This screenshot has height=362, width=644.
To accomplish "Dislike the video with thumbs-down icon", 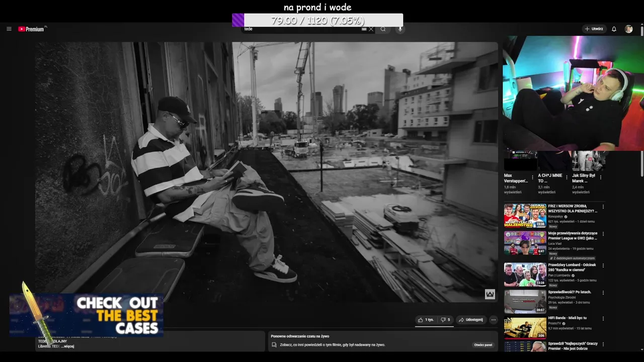I will coord(445,320).
